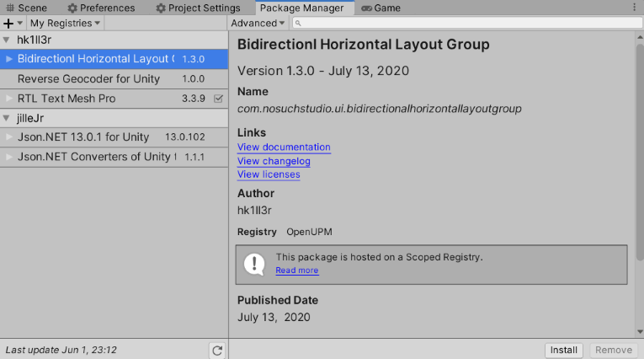
Task: Select Json.NET Converters of Unity package
Action: point(114,157)
